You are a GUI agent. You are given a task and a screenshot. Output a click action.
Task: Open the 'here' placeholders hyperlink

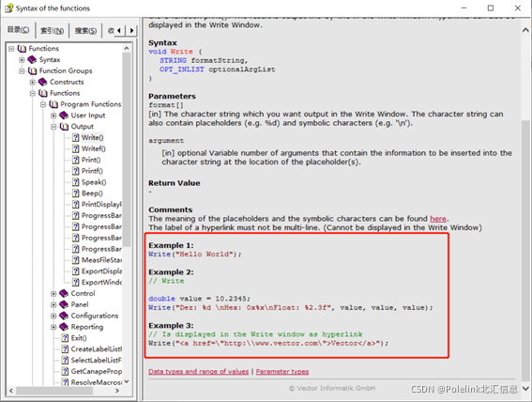pyautogui.click(x=438, y=219)
